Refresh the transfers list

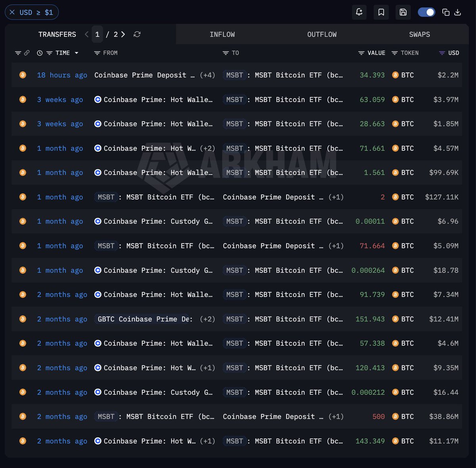click(137, 35)
